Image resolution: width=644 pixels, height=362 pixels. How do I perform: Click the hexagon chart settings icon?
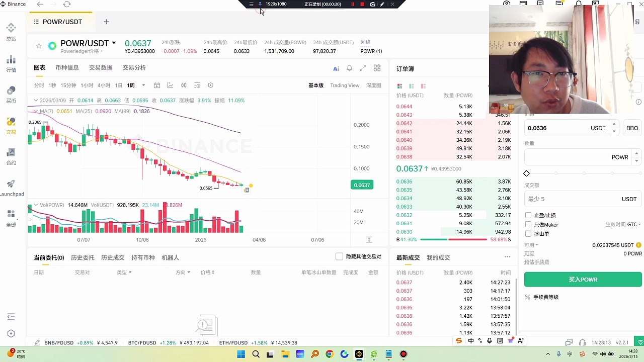(211, 85)
